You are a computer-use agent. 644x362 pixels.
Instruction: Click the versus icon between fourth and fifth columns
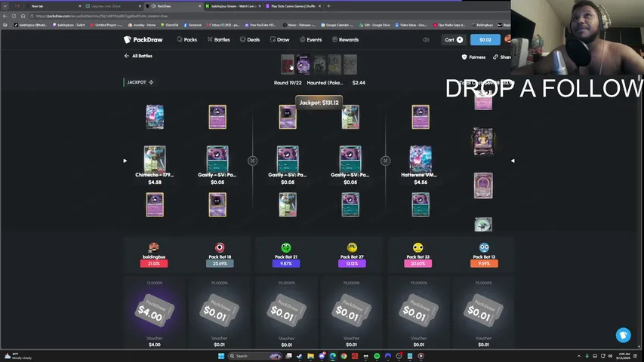click(385, 161)
